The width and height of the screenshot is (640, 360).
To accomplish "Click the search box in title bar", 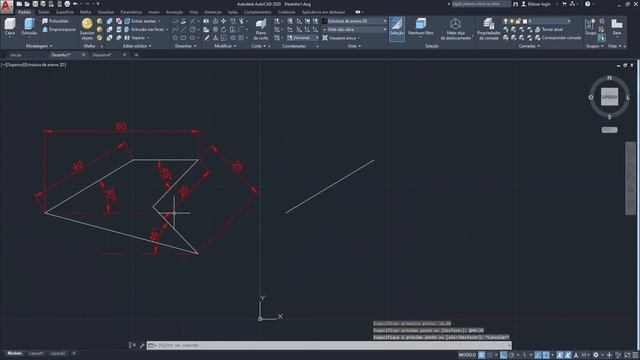I will tap(480, 4).
